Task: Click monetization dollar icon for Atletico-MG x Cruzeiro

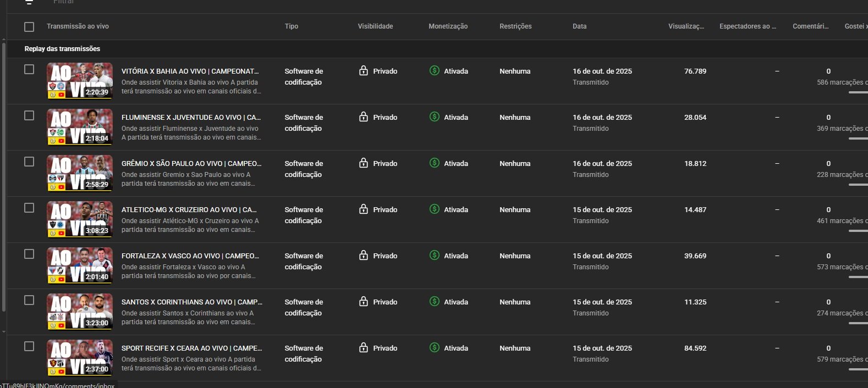Action: pyautogui.click(x=434, y=209)
